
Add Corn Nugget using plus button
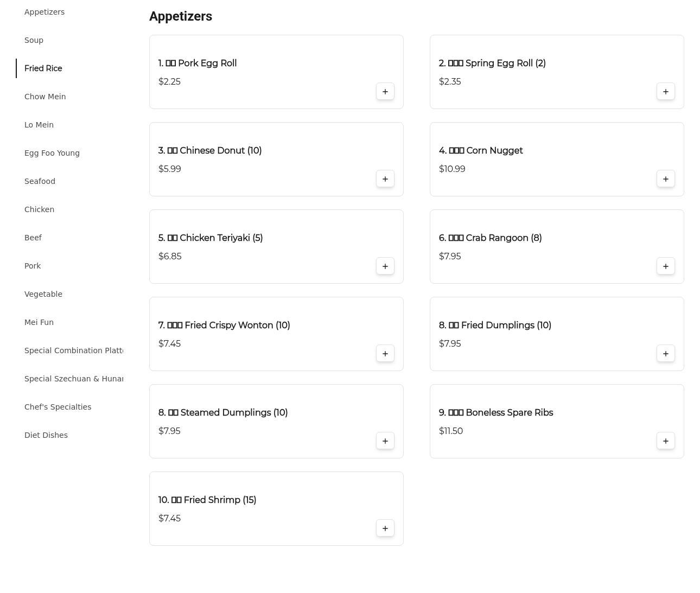(666, 179)
